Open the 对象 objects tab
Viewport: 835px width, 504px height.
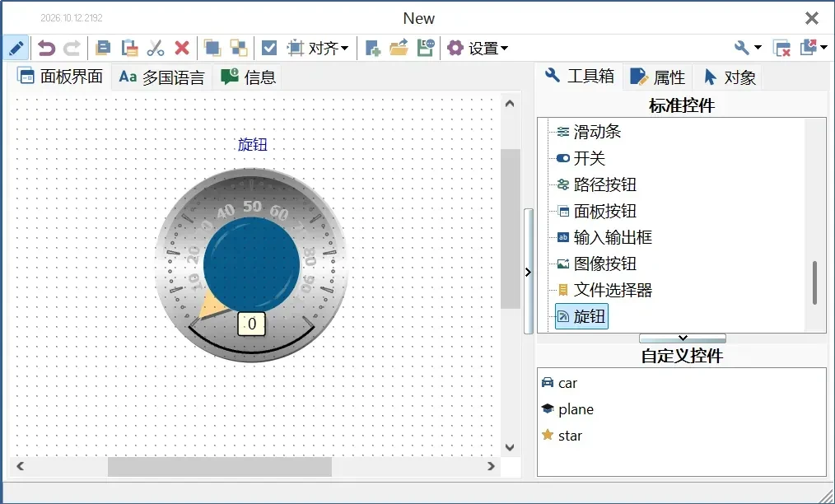point(730,77)
